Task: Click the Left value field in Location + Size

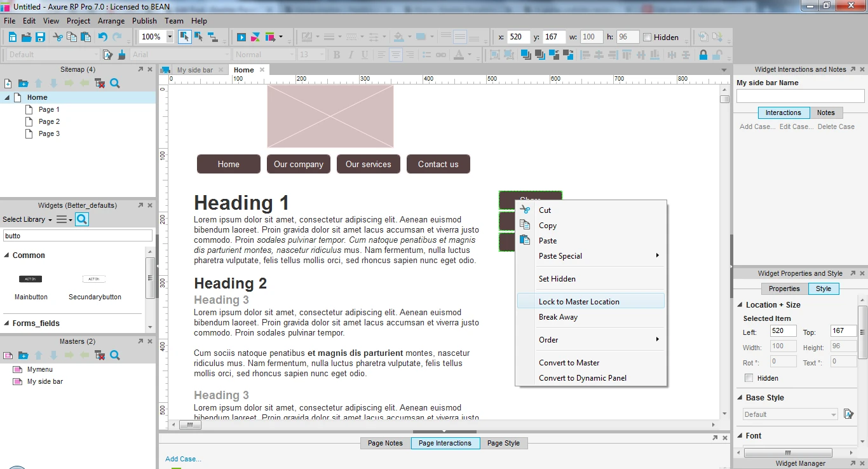Action: [x=783, y=331]
